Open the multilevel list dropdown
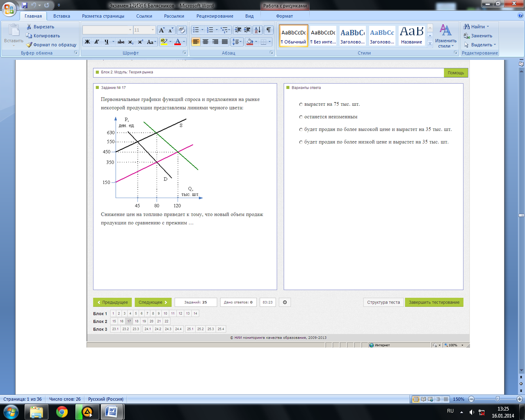The image size is (525, 420). pyautogui.click(x=226, y=30)
